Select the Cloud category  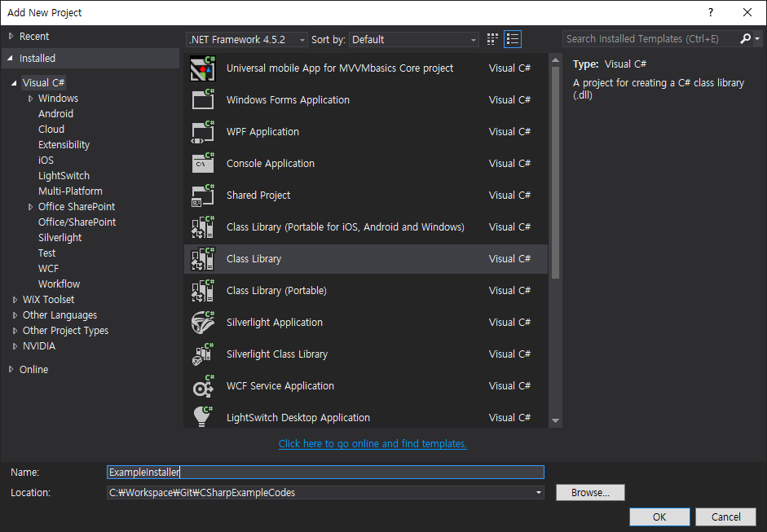click(51, 129)
